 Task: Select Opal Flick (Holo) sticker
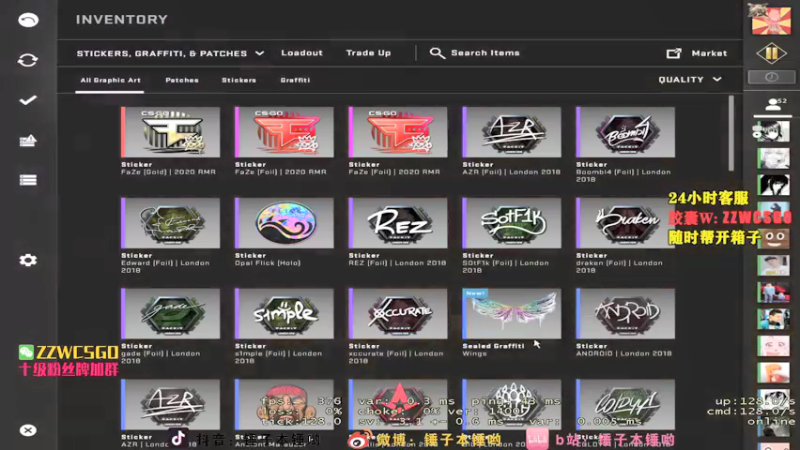[x=284, y=223]
